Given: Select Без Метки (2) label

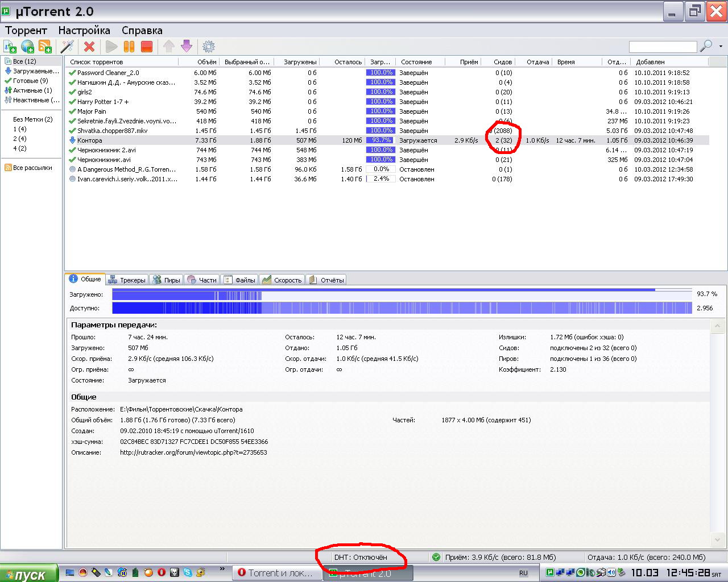Looking at the screenshot, I should pyautogui.click(x=32, y=119).
